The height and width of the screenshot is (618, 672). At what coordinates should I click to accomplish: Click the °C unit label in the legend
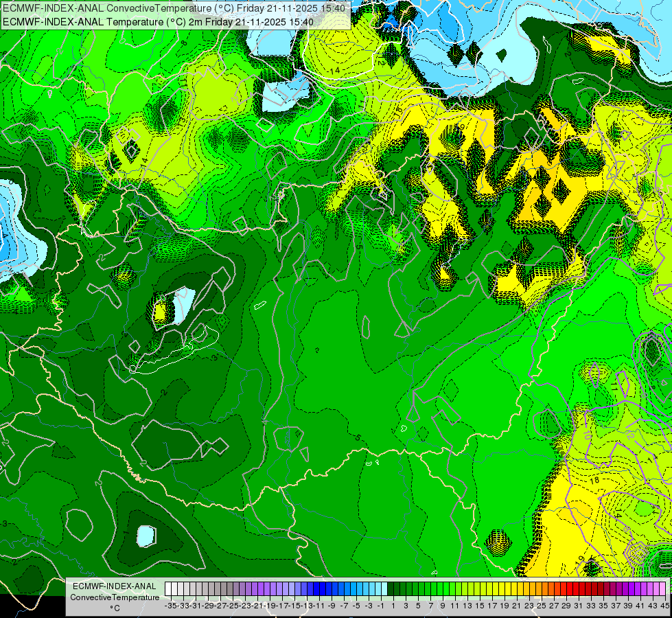115,608
